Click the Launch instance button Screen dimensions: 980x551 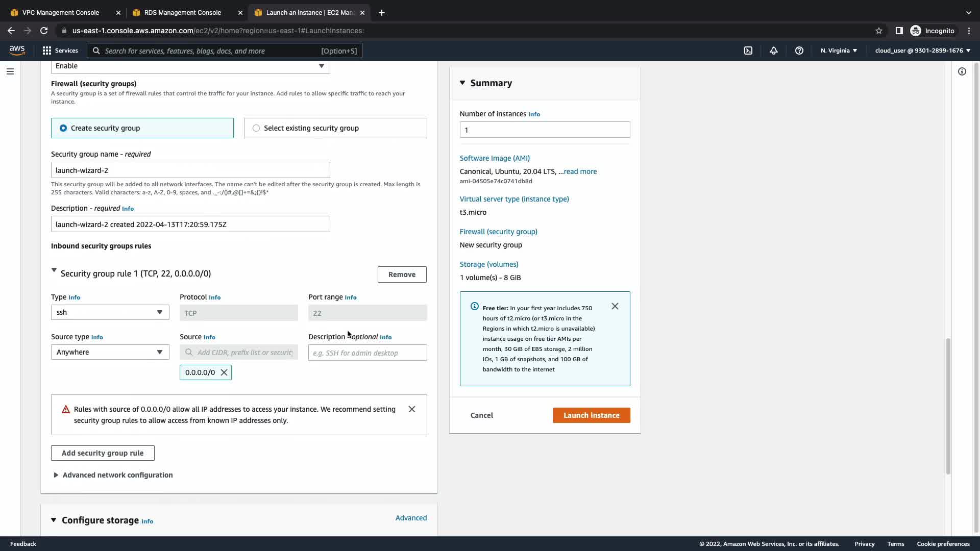(591, 415)
